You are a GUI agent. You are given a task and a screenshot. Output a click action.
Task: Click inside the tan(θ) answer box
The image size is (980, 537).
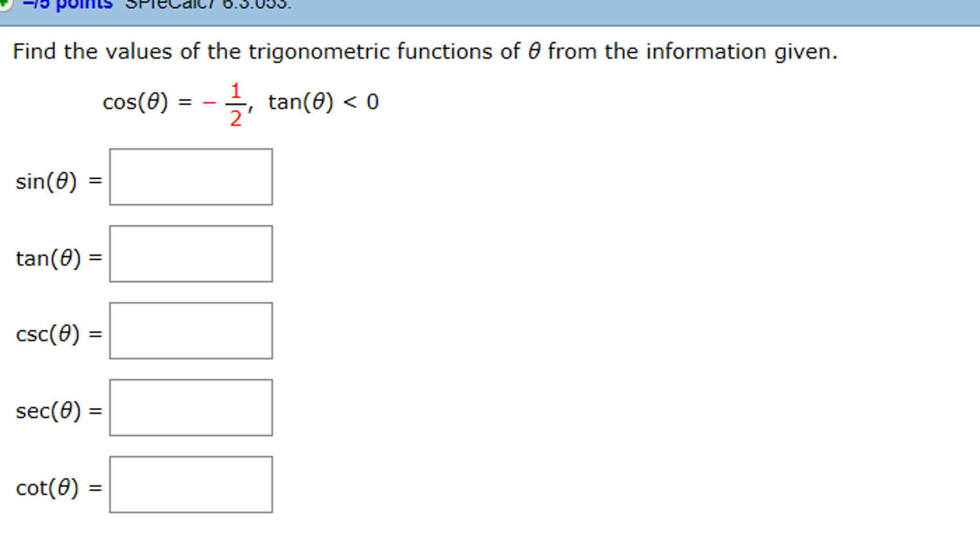(191, 254)
